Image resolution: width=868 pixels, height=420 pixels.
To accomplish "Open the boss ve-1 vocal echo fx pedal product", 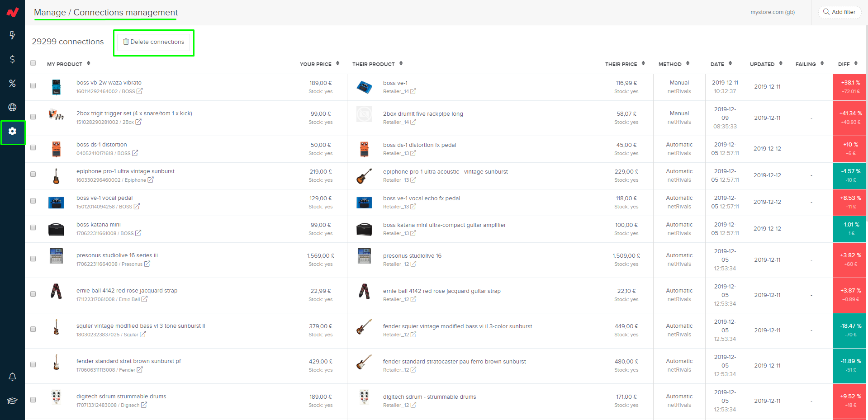I will [x=422, y=198].
